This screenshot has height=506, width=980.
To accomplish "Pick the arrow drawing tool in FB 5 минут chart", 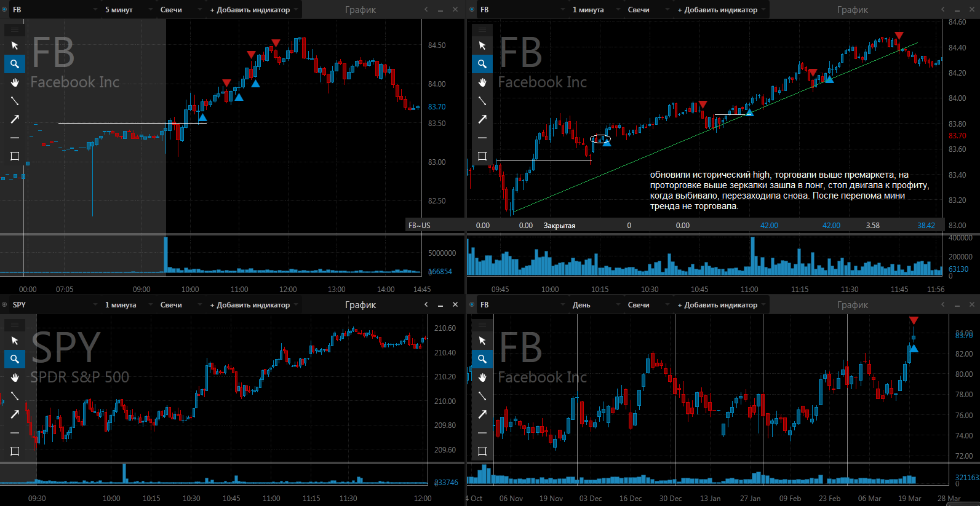I will click(15, 119).
